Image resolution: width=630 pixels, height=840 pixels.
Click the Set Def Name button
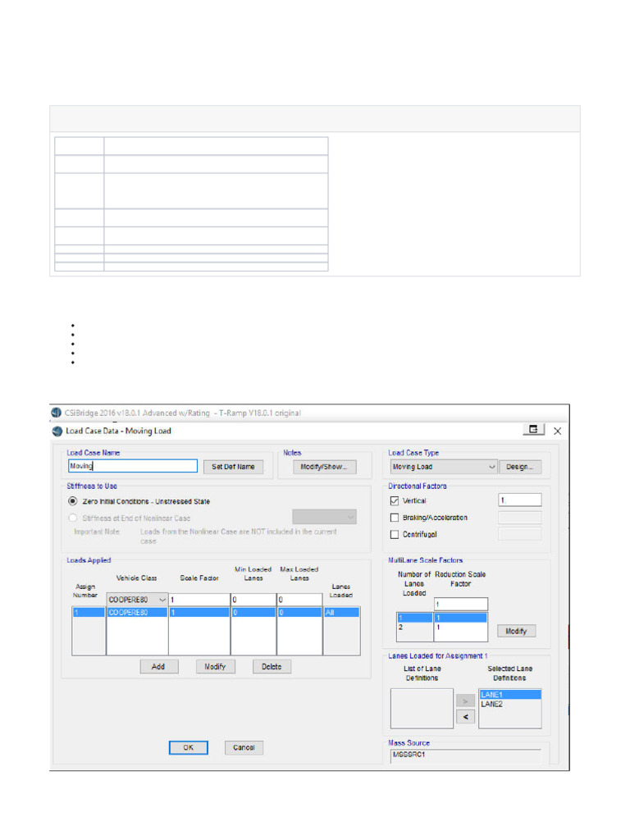233,467
